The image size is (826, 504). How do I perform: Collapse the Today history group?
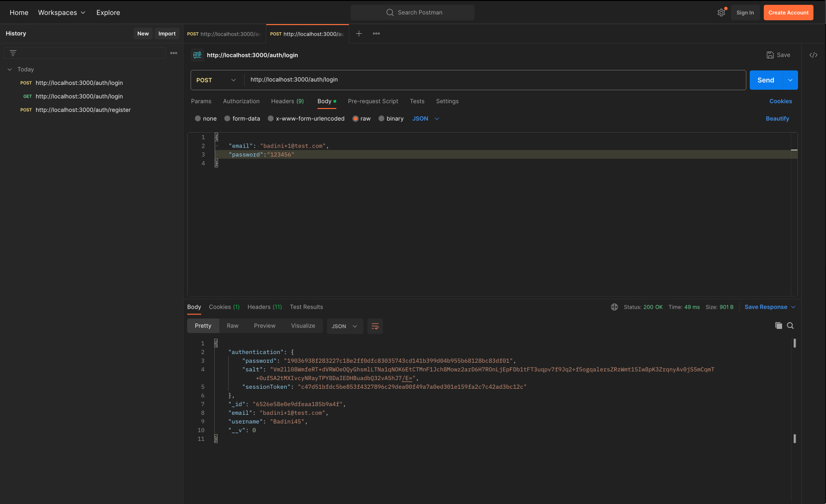10,69
